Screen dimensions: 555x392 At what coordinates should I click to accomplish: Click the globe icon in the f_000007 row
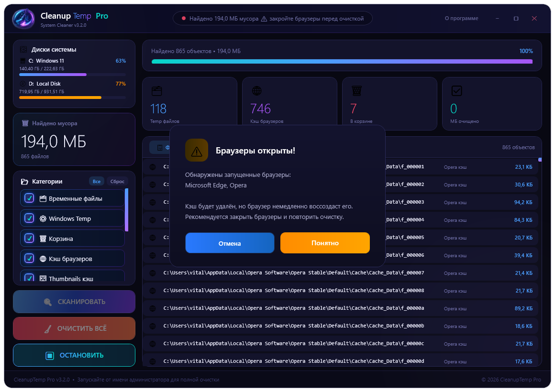point(153,273)
